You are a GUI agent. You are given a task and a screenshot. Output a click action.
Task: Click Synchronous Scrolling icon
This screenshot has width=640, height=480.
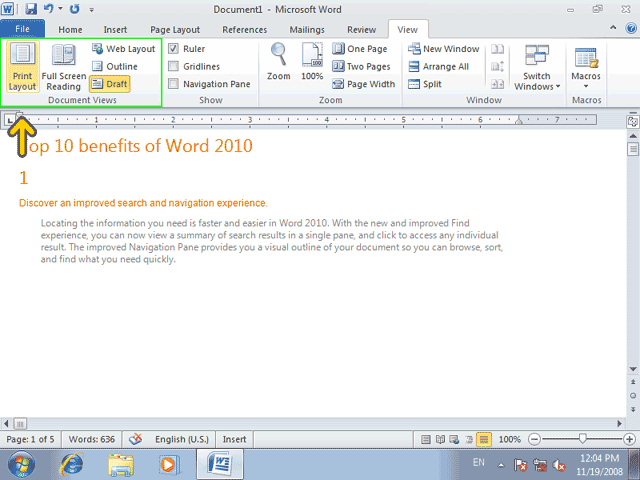point(497,67)
